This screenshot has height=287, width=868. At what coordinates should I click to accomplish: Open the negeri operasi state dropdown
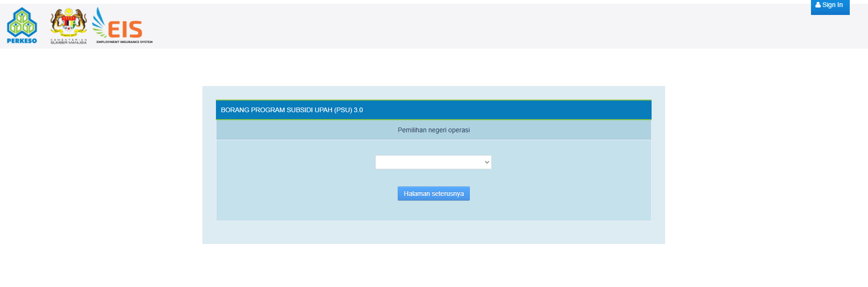(433, 162)
